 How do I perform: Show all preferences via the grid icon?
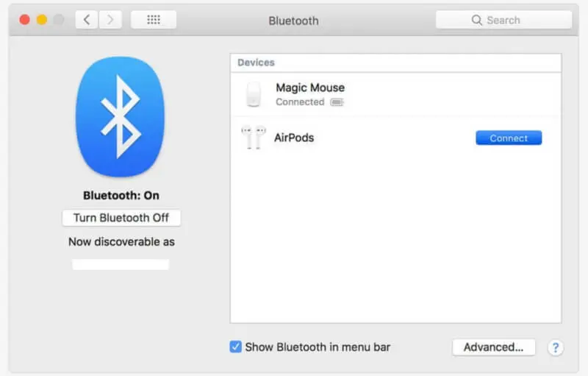(154, 20)
